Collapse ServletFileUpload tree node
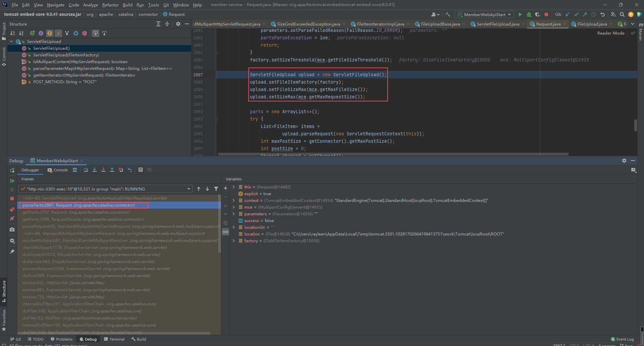Screen dimensions: 644x346 click(11, 42)
